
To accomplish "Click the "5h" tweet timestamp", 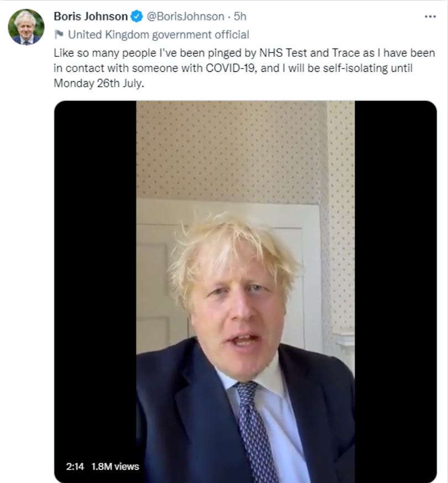I will [240, 17].
